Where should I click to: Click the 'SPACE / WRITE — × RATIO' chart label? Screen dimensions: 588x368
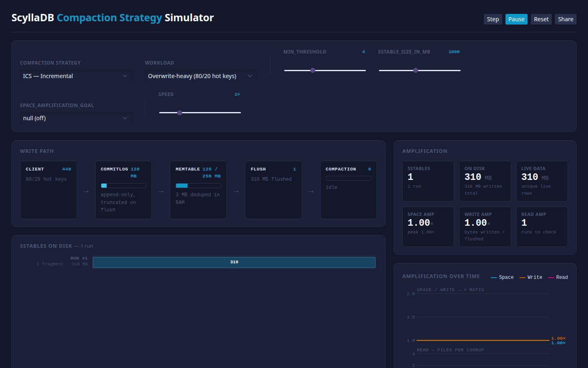coord(450,290)
